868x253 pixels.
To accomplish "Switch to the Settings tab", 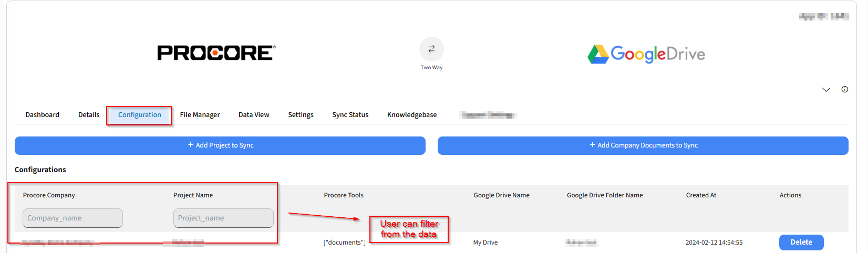I will coord(301,115).
